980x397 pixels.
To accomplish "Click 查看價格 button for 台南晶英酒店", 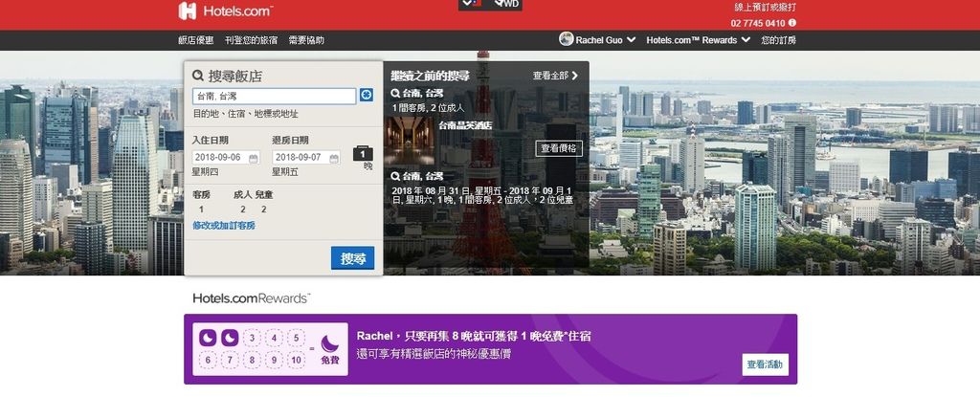I will pyautogui.click(x=559, y=148).
